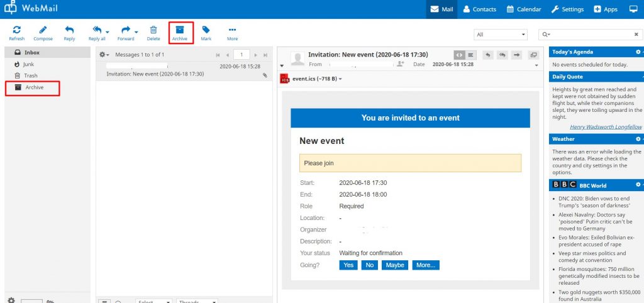Image resolution: width=644 pixels, height=303 pixels.
Task: Click the Reply toolbar icon
Action: [x=69, y=33]
